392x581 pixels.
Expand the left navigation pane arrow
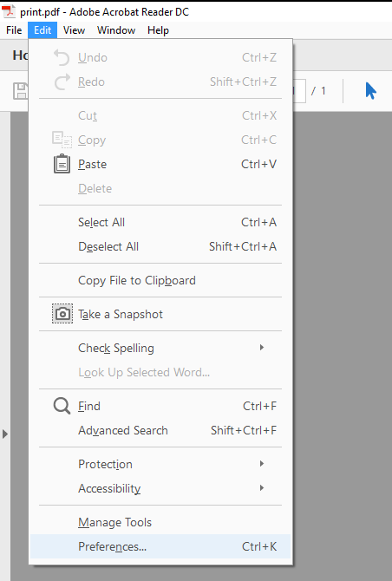pos(5,434)
